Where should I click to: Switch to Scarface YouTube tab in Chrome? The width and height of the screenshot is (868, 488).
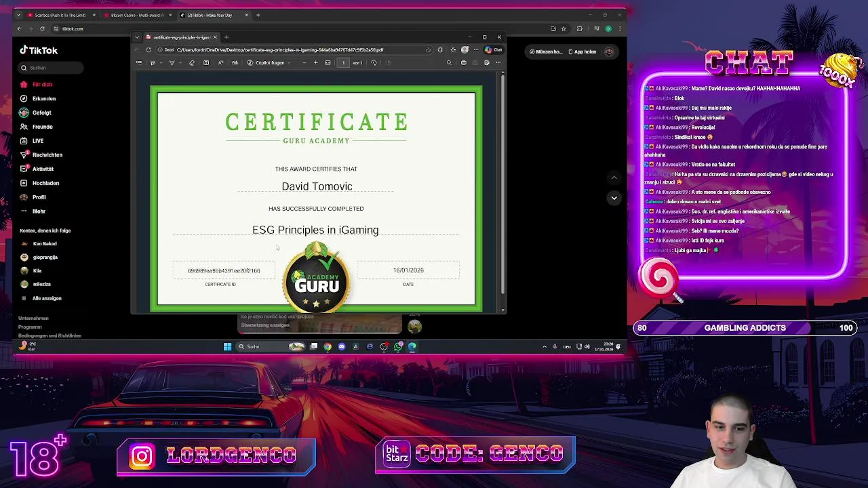click(x=60, y=15)
